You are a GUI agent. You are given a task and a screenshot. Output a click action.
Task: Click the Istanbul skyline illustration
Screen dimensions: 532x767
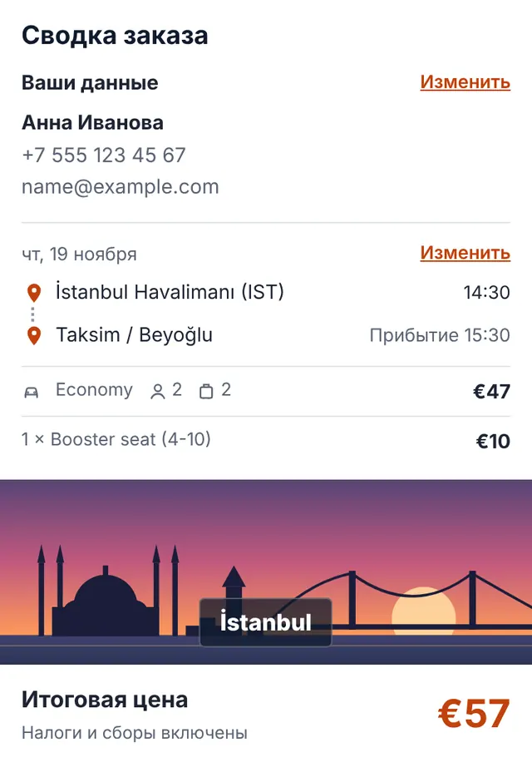pyautogui.click(x=266, y=572)
